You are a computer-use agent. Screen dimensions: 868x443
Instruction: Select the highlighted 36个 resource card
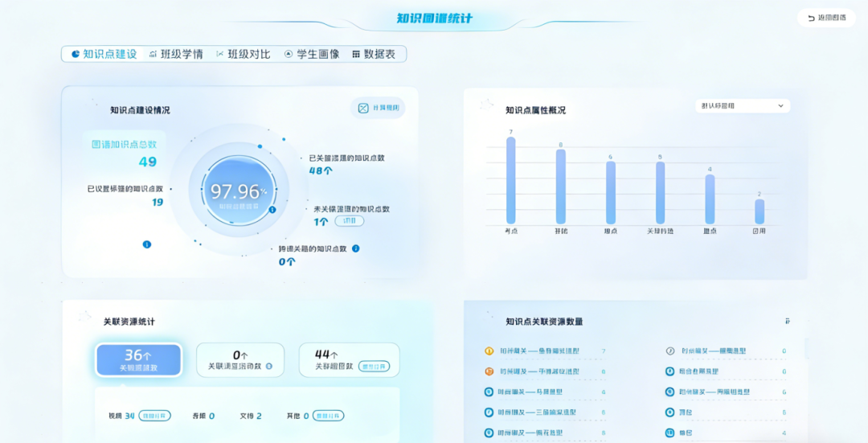(x=138, y=359)
